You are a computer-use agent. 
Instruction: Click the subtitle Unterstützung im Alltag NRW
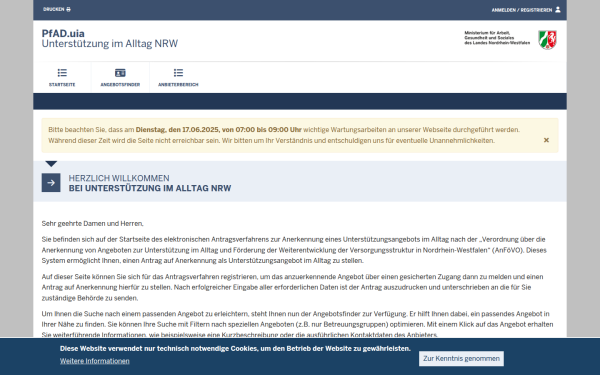point(110,44)
